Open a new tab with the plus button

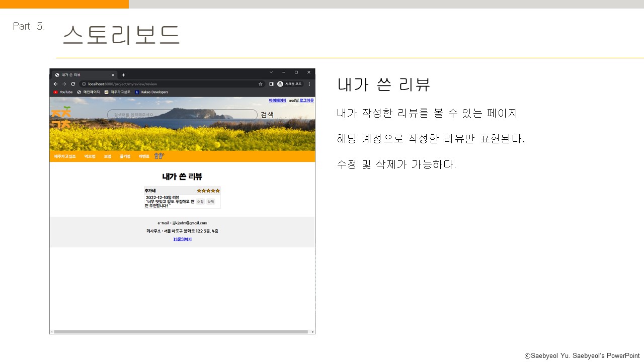click(123, 75)
